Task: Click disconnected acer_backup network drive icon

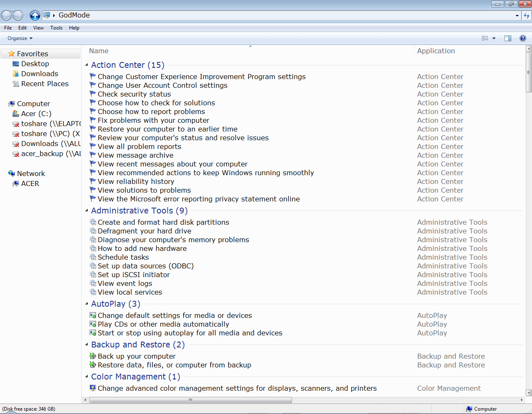Action: 16,154
